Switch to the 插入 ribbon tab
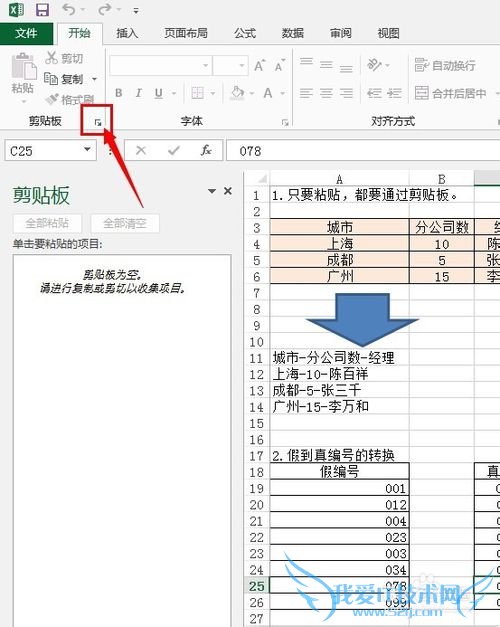 [x=127, y=33]
